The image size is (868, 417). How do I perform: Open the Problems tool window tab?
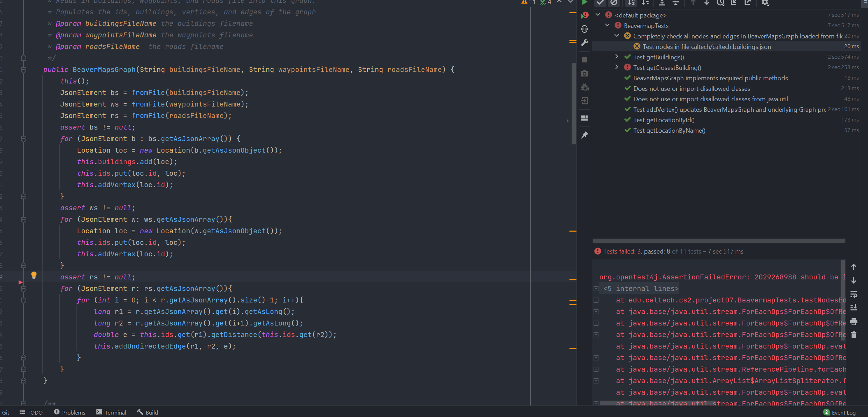[x=70, y=412]
